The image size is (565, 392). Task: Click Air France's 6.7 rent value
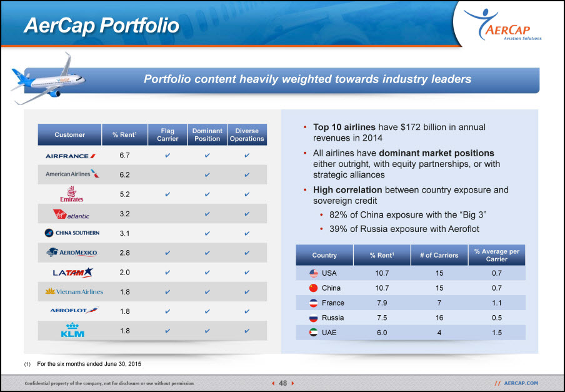click(x=124, y=155)
